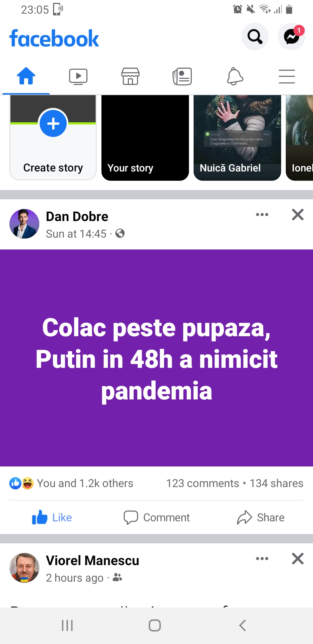Go to the Watch video tab
Image resolution: width=313 pixels, height=644 pixels.
[78, 77]
